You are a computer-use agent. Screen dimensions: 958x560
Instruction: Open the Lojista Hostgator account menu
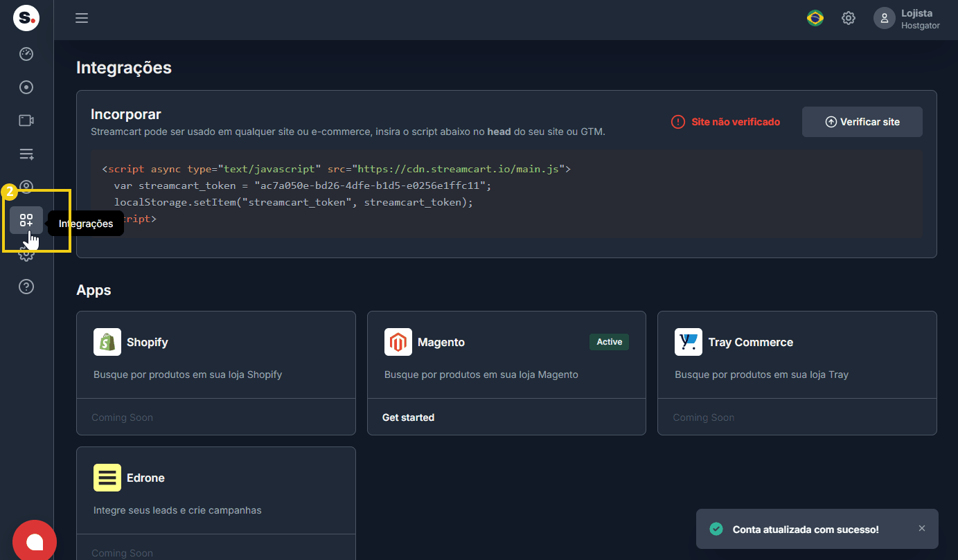click(907, 19)
